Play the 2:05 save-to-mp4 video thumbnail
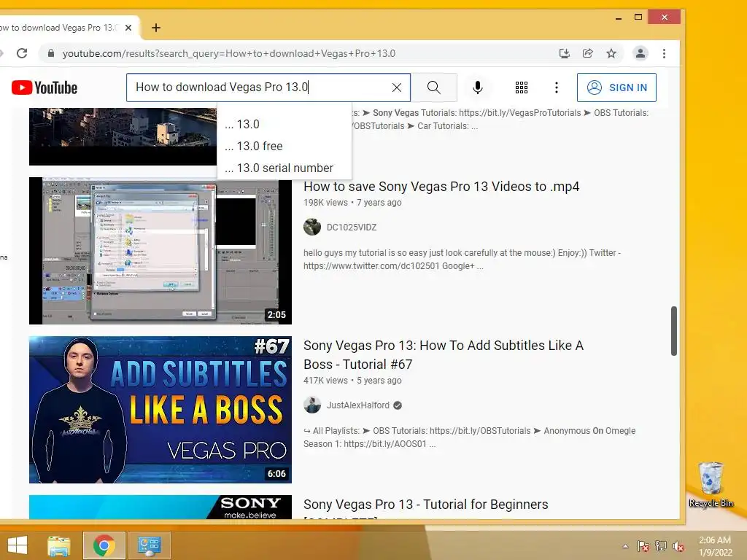747x560 pixels. [160, 251]
